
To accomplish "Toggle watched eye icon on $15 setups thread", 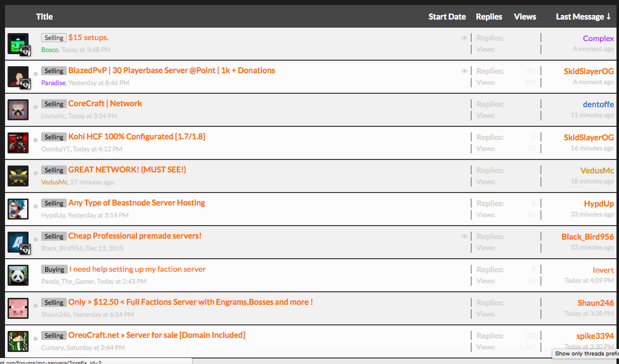I will coord(464,38).
